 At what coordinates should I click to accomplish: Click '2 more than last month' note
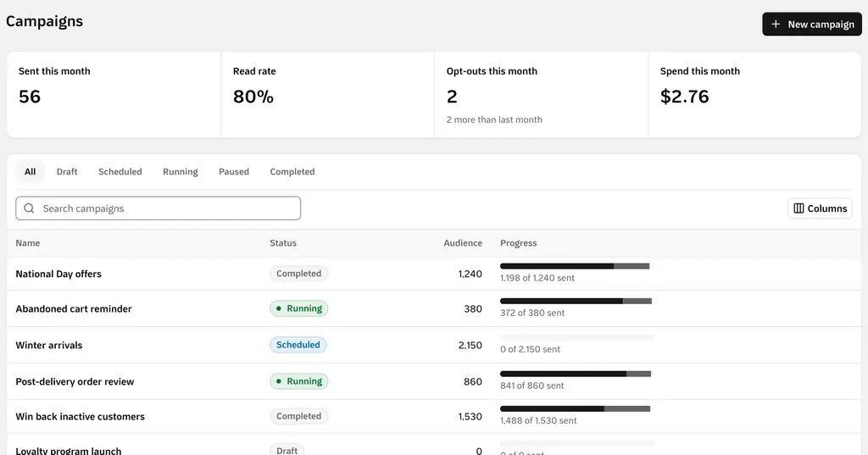click(494, 119)
